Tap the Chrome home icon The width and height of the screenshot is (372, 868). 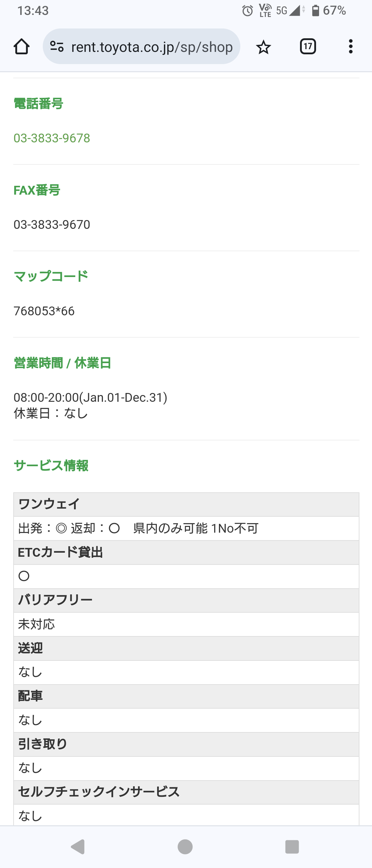click(x=21, y=46)
